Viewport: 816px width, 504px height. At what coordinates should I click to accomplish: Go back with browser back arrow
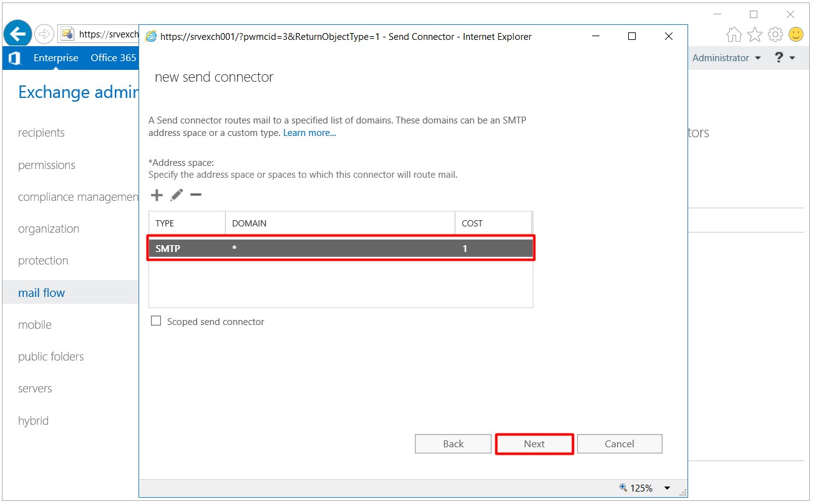[x=18, y=34]
